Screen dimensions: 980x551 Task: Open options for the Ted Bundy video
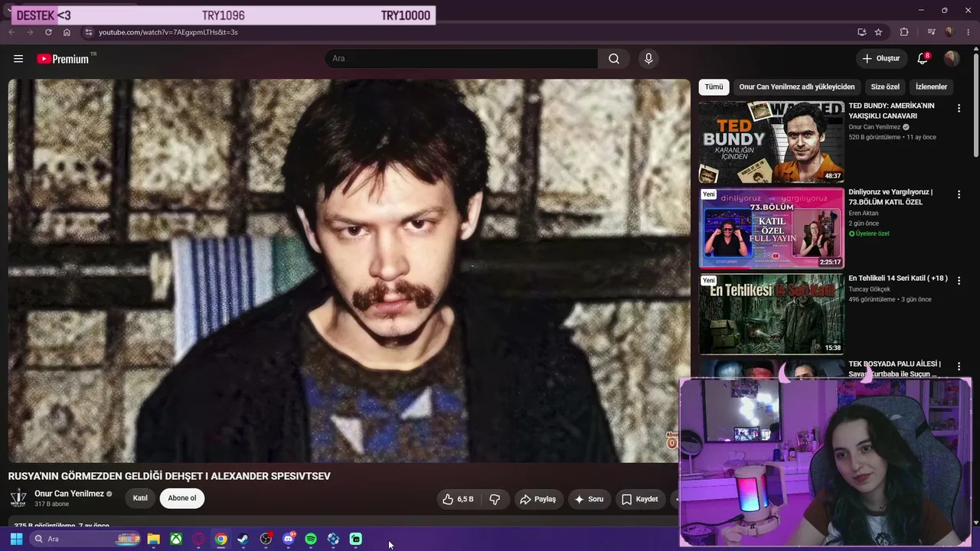[959, 109]
